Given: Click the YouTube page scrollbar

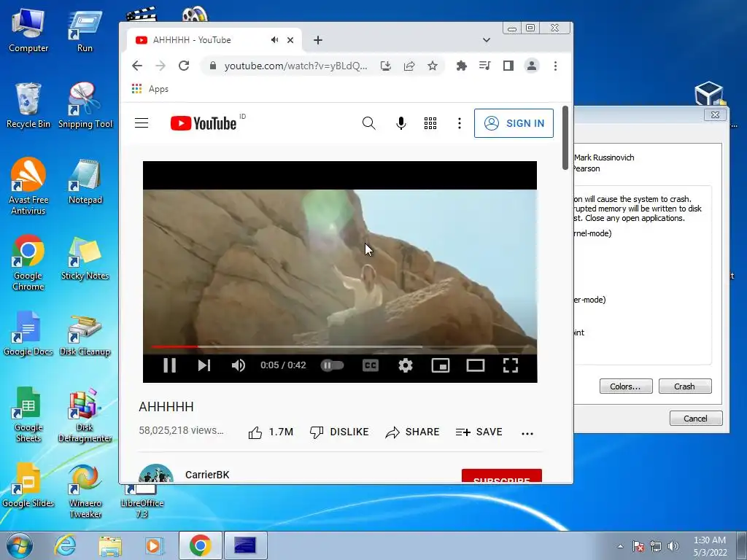Looking at the screenshot, I should pyautogui.click(x=565, y=138).
